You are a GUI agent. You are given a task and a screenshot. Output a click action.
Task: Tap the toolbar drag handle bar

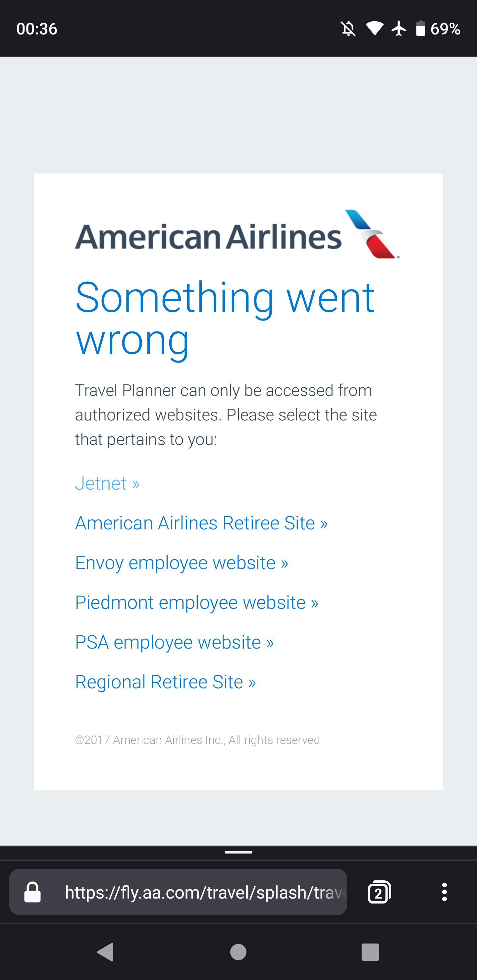[238, 853]
